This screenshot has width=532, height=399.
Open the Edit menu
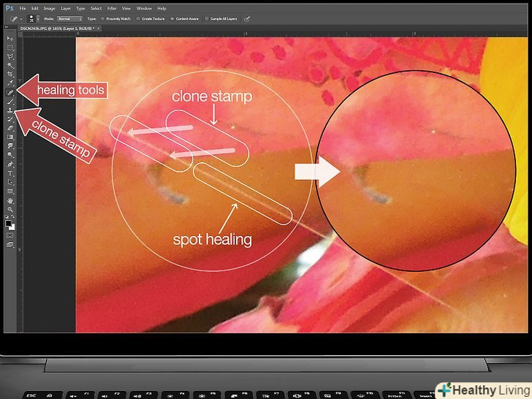(35, 8)
